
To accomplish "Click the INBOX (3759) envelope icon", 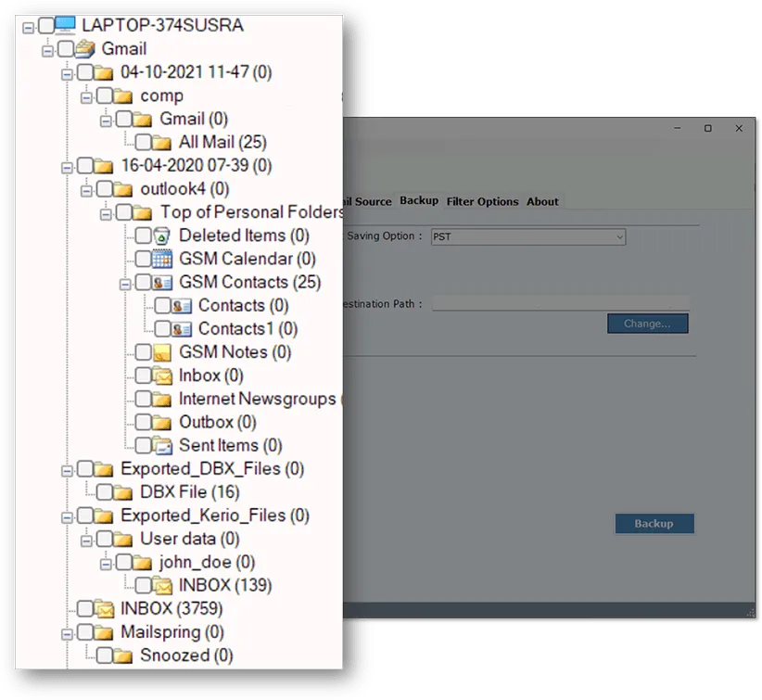I will coord(105,608).
